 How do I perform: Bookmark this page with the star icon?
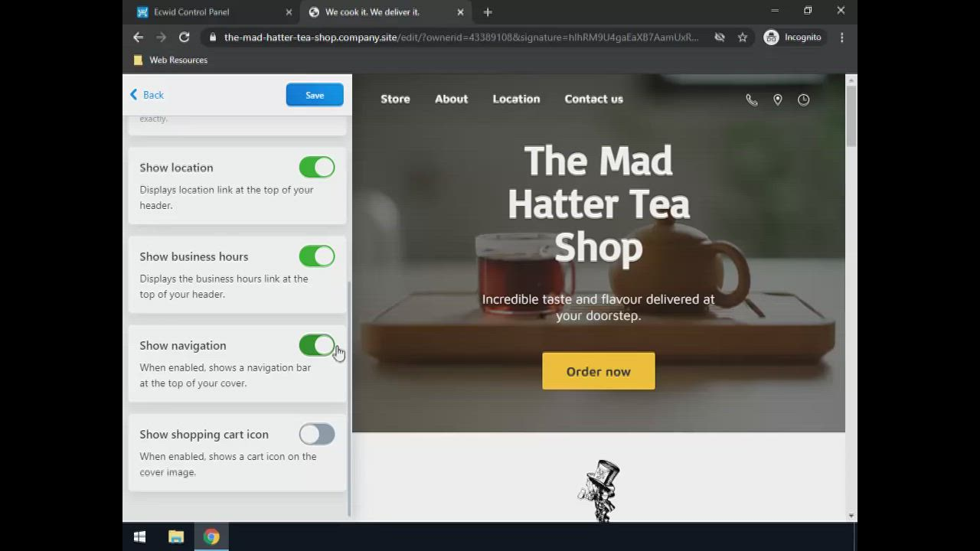click(742, 37)
